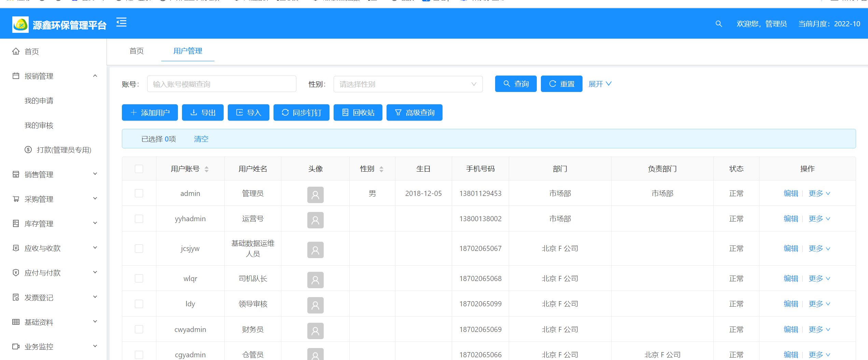
Task: Open 打款(管理员专用) in the sidebar
Action: pos(64,150)
